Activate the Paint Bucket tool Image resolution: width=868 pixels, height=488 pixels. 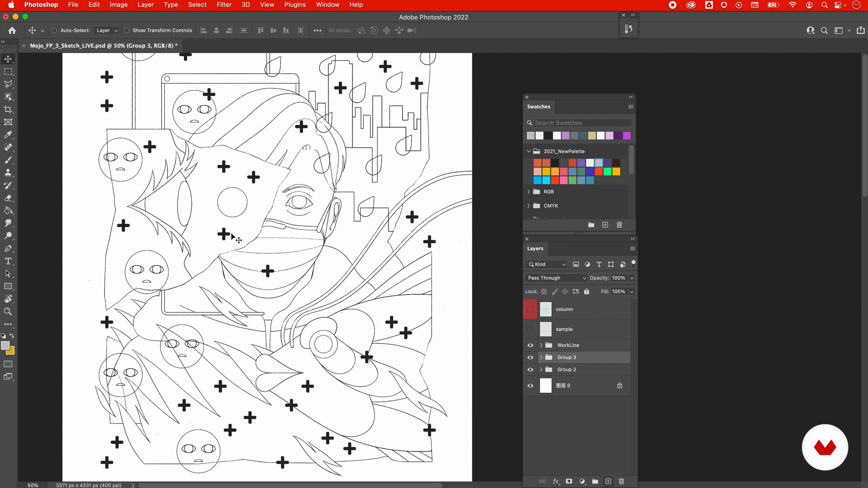coord(8,211)
